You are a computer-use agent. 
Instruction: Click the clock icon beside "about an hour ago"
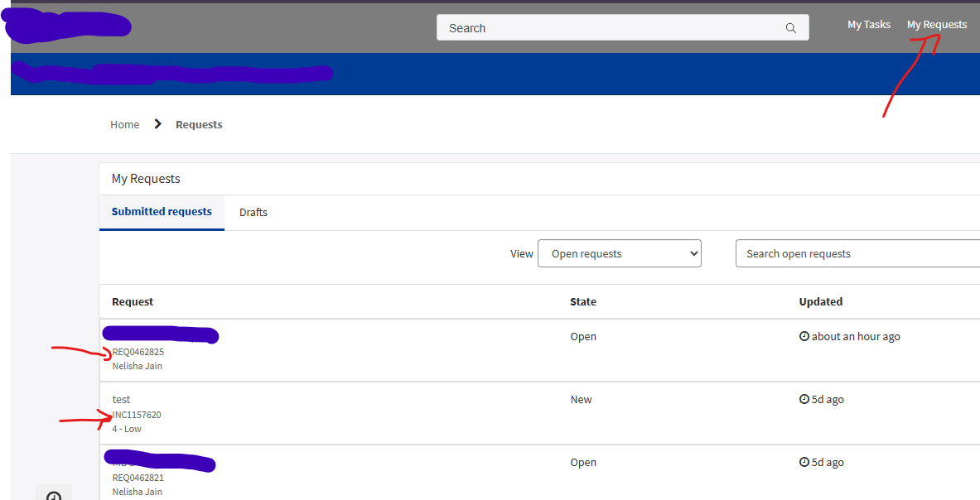[x=804, y=335]
